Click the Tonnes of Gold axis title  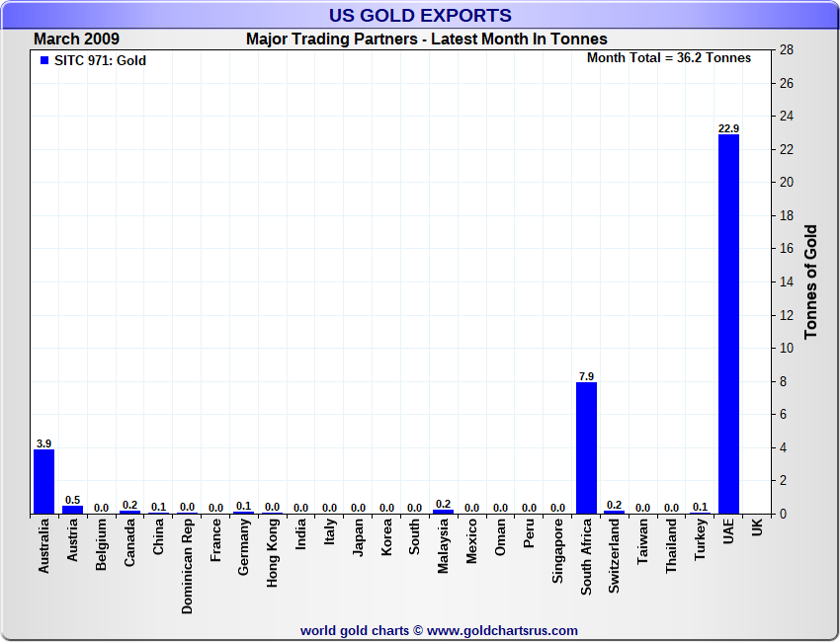click(811, 282)
